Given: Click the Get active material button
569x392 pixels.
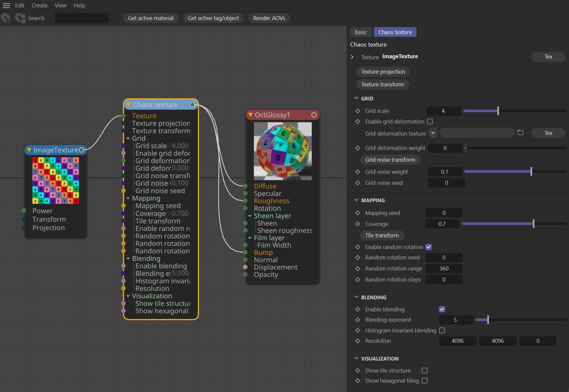Looking at the screenshot, I should pos(151,18).
